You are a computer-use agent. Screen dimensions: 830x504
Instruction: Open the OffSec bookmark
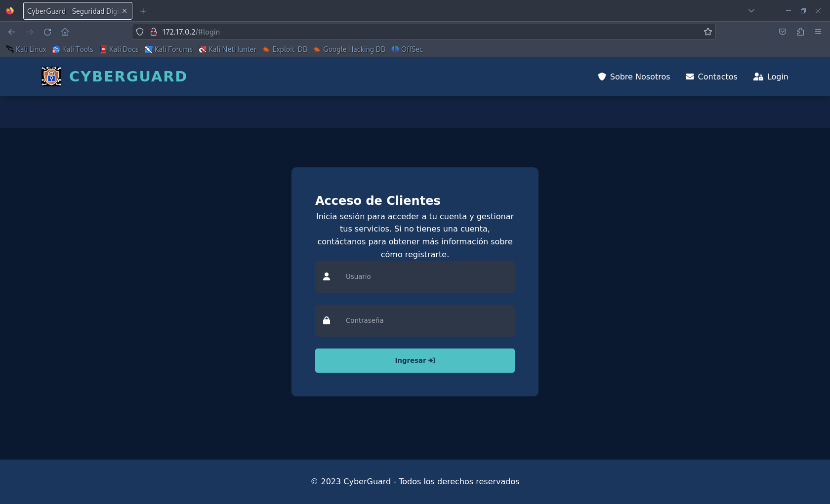407,49
